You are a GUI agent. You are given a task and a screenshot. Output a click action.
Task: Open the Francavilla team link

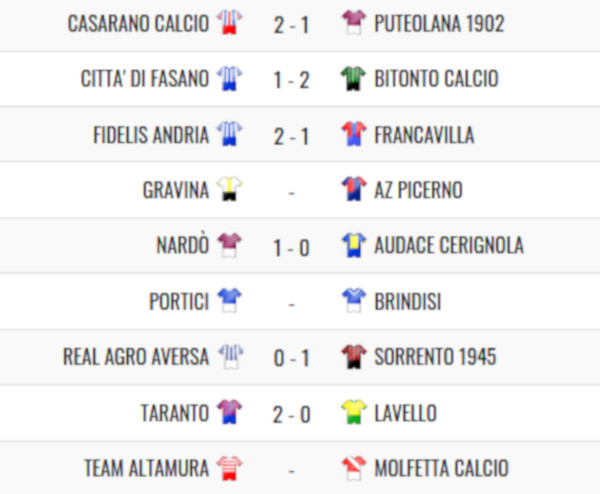pyautogui.click(x=424, y=135)
